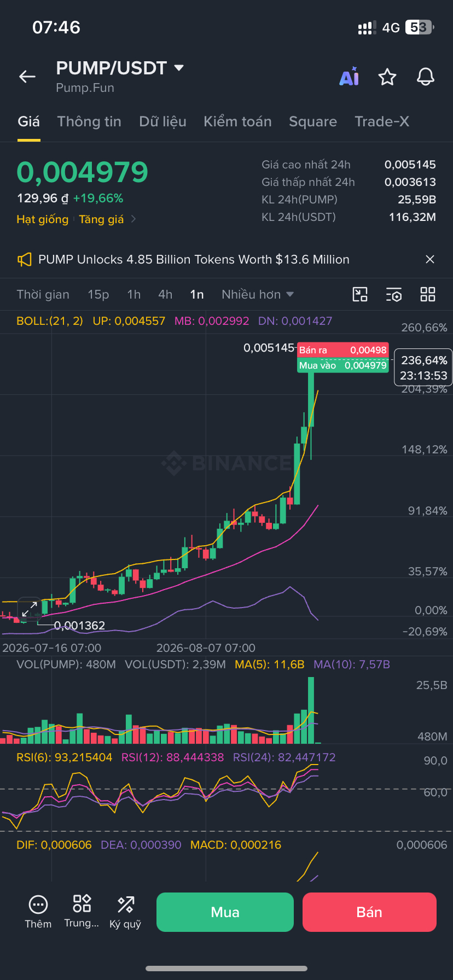Tap the MA(10): 7,57B volume label
This screenshot has width=453, height=980.
click(x=352, y=664)
